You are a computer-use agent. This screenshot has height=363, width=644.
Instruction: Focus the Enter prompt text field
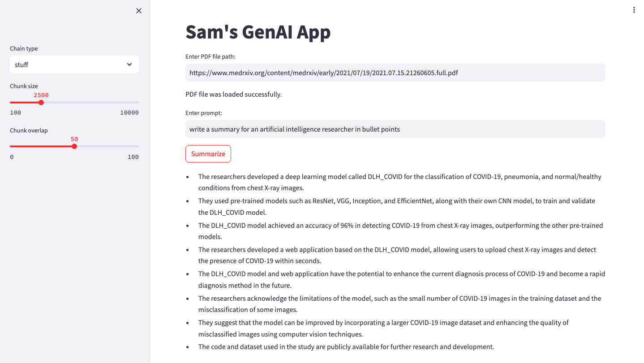point(395,129)
